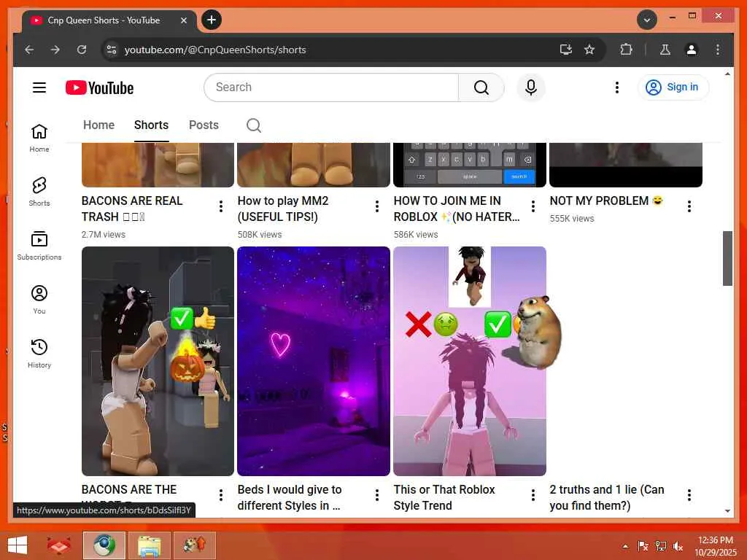Screen dimensions: 747x560
Task: Open options for HOW TO JOIN ME IN ROBLOX
Action: pyautogui.click(x=533, y=206)
